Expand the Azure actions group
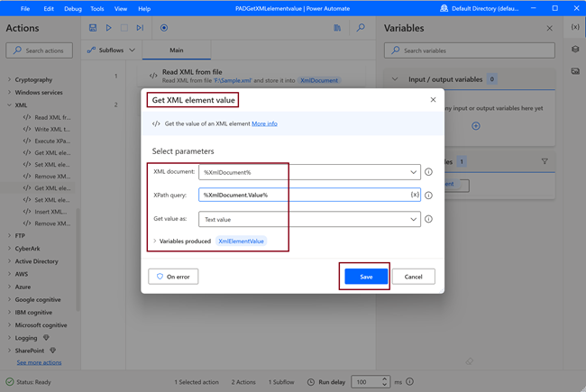Image resolution: width=586 pixels, height=392 pixels. pos(9,287)
